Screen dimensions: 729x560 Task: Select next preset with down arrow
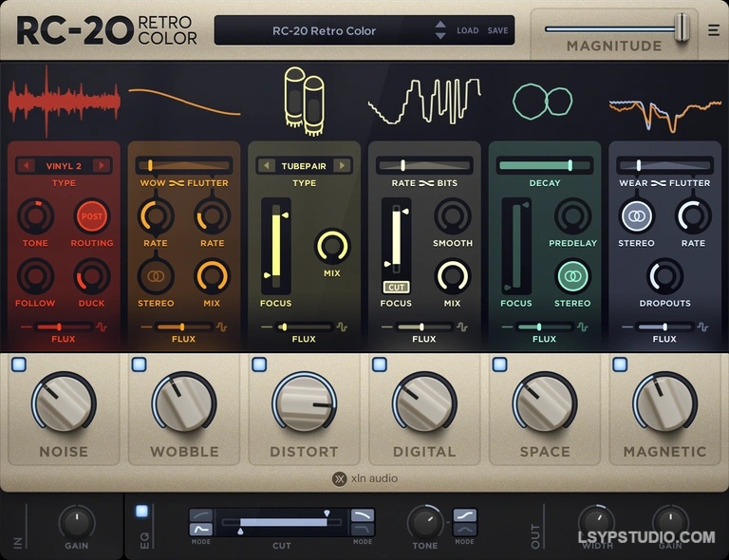(x=440, y=36)
